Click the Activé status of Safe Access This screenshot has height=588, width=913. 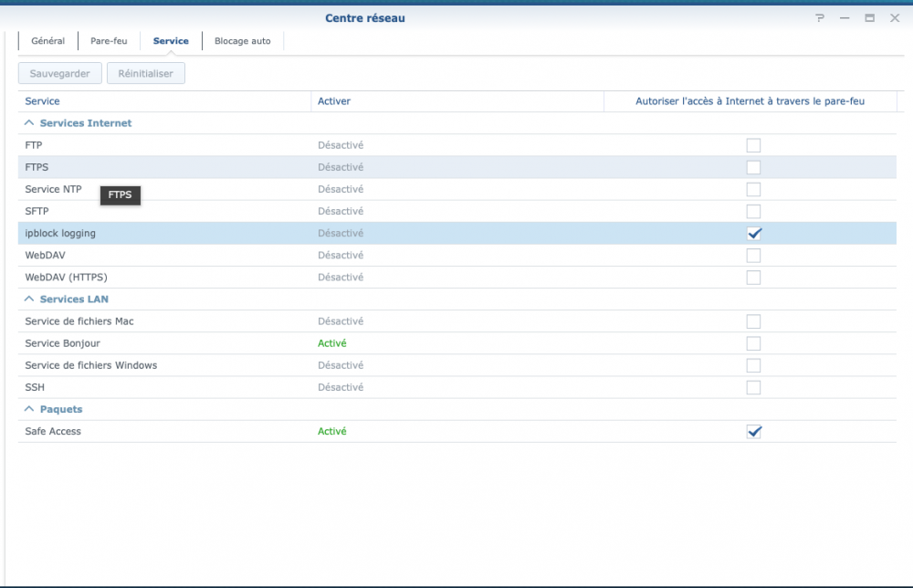coord(332,431)
